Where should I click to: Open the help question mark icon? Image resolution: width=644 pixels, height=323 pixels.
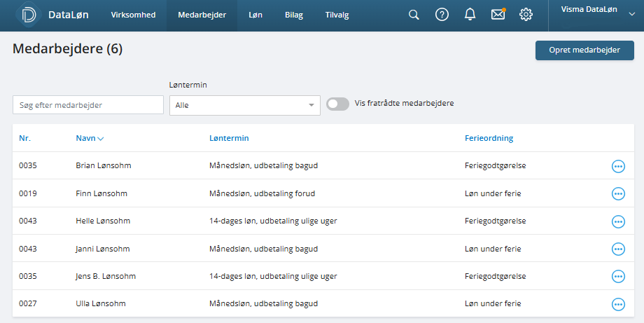(442, 15)
